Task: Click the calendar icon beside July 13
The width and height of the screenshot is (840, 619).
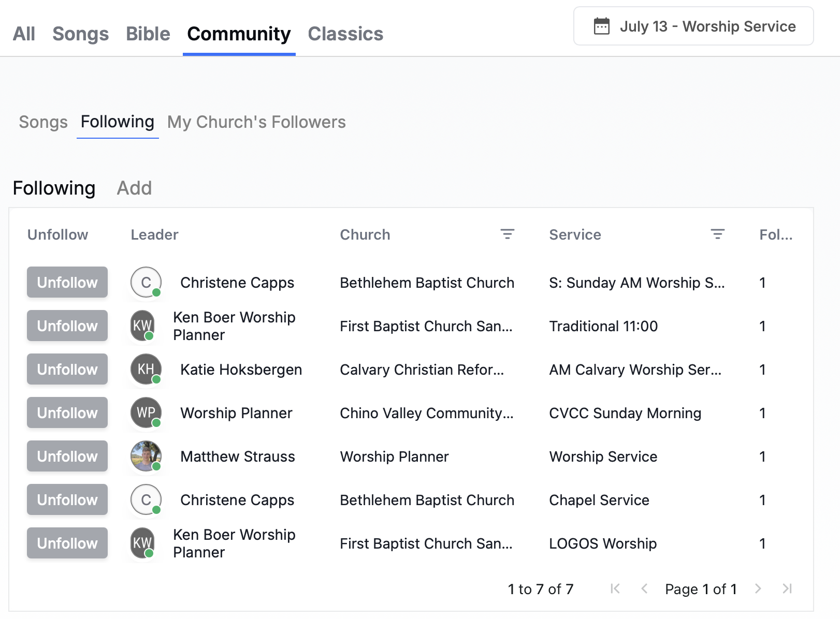Action: 601,26
